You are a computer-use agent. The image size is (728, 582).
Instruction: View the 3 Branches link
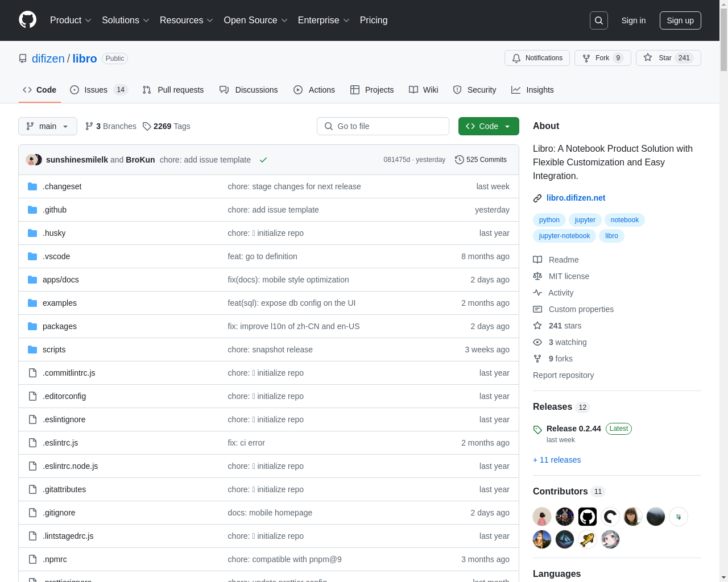[x=111, y=126]
